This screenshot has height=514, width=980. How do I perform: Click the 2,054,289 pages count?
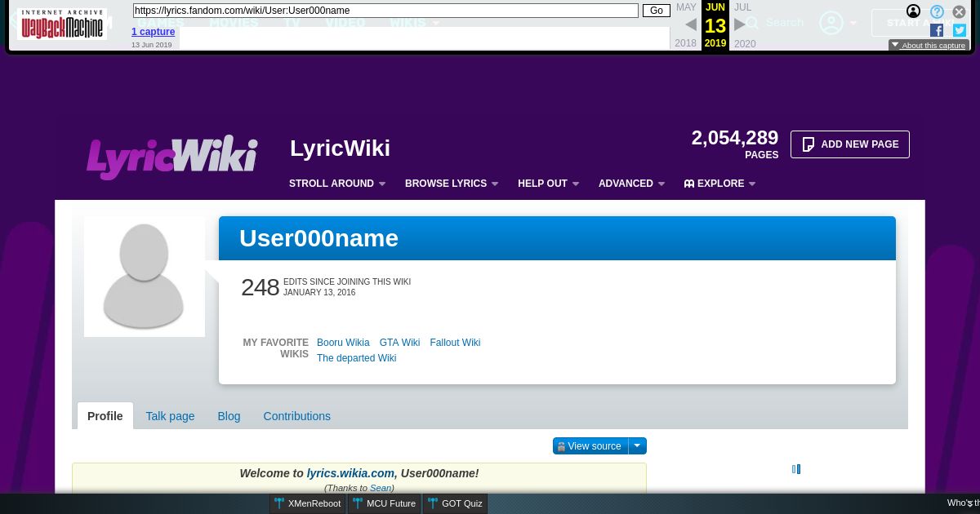coord(735,138)
